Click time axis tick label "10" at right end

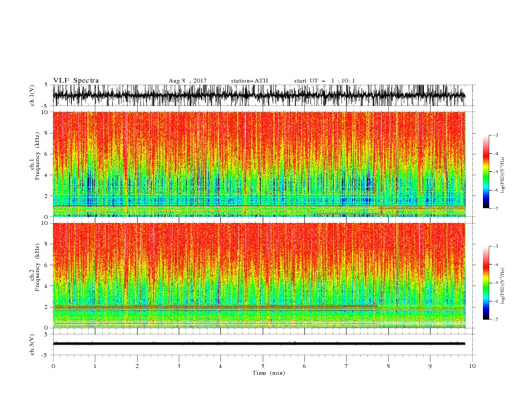[x=472, y=366]
